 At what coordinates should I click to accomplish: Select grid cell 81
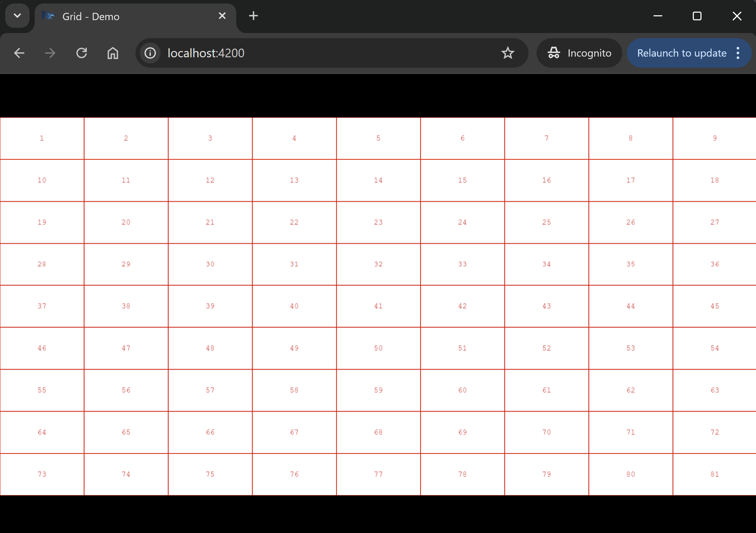(x=715, y=475)
